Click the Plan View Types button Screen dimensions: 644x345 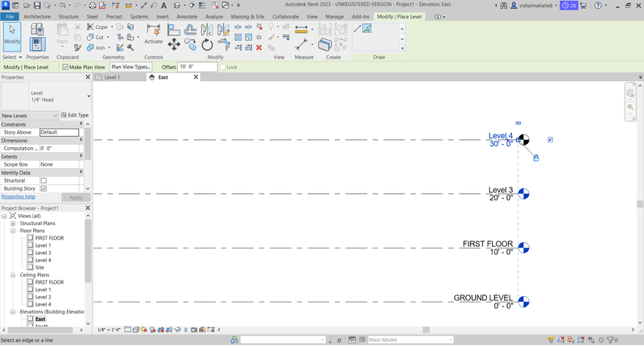click(131, 67)
